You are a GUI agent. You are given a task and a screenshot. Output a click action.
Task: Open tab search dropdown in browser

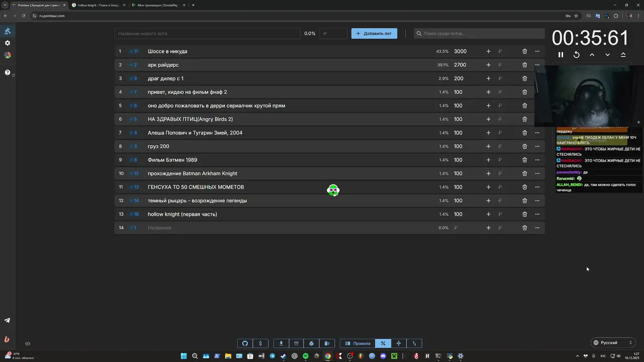coord(5,5)
